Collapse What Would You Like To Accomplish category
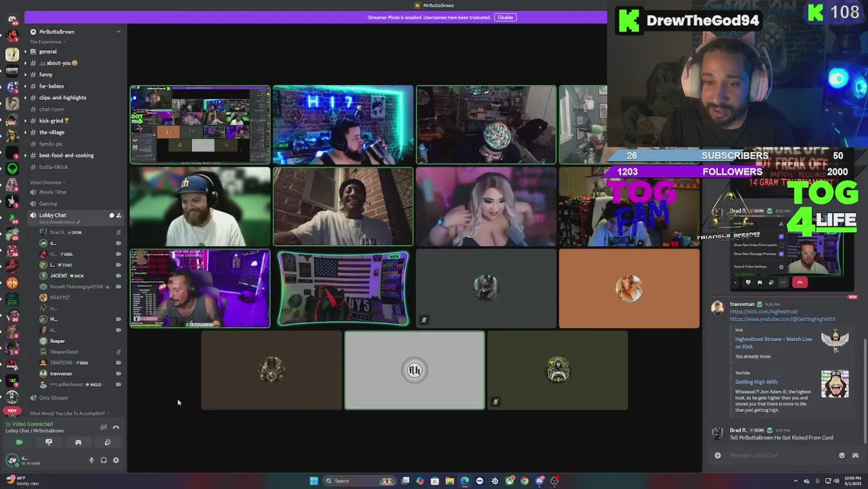This screenshot has width=868, height=489. tap(68, 413)
